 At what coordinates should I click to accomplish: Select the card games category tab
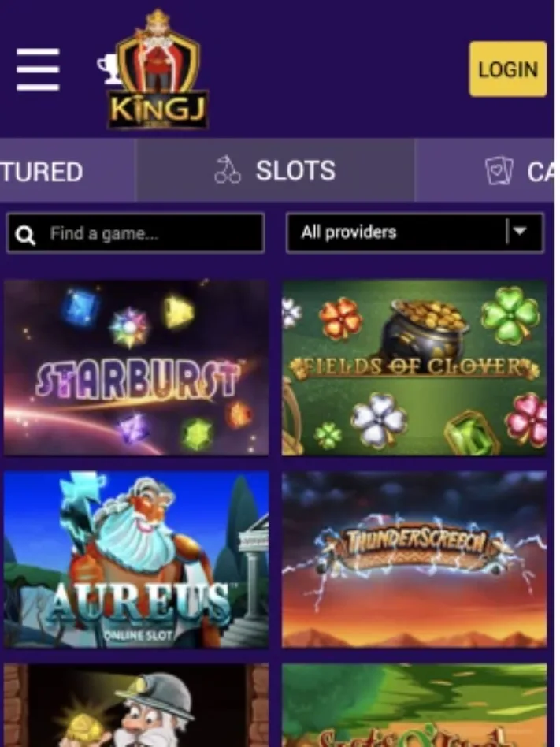coord(484,170)
